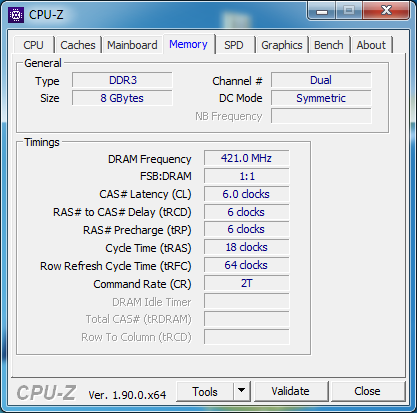Click the 6.0 clocks CAS latency value
The width and height of the screenshot is (417, 413).
pyautogui.click(x=247, y=194)
